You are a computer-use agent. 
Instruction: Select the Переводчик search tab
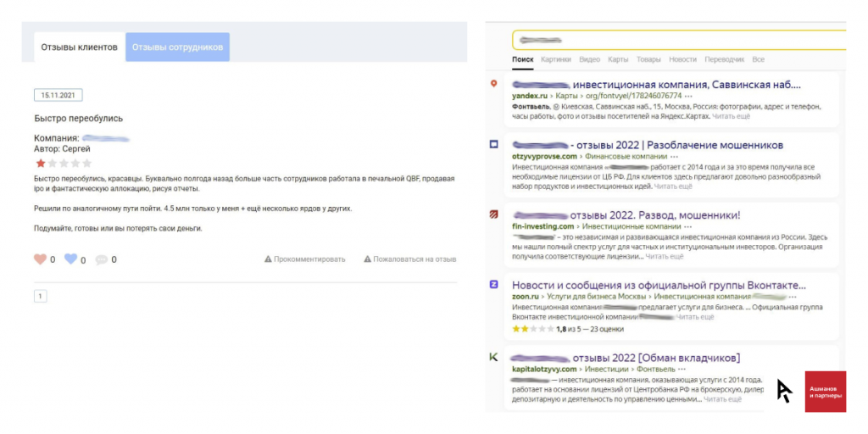pos(725,59)
